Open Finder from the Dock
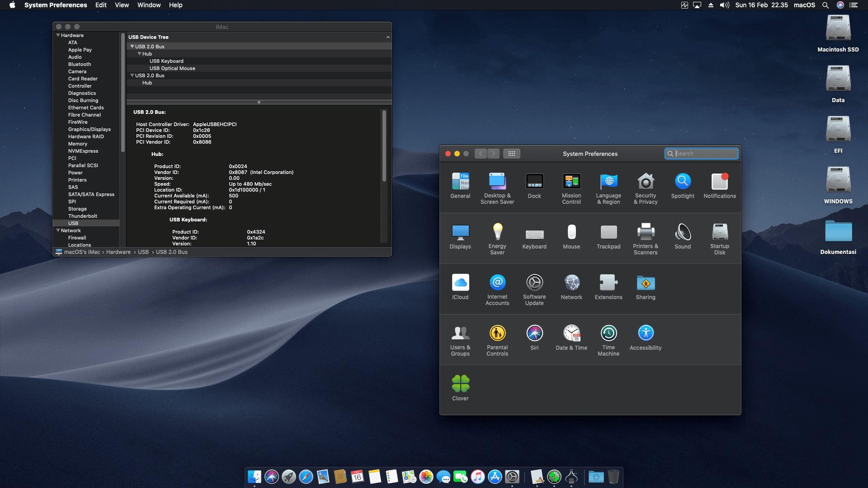Image resolution: width=868 pixels, height=488 pixels. click(254, 477)
